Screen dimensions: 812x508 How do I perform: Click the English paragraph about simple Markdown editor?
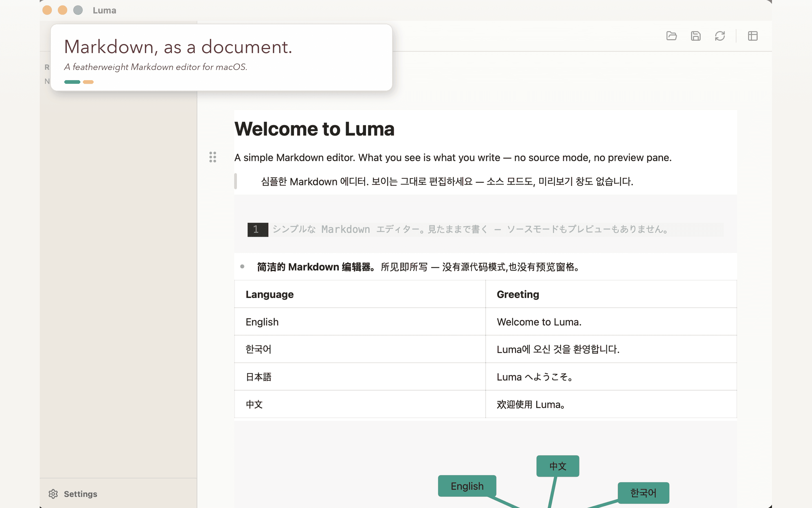tap(453, 157)
